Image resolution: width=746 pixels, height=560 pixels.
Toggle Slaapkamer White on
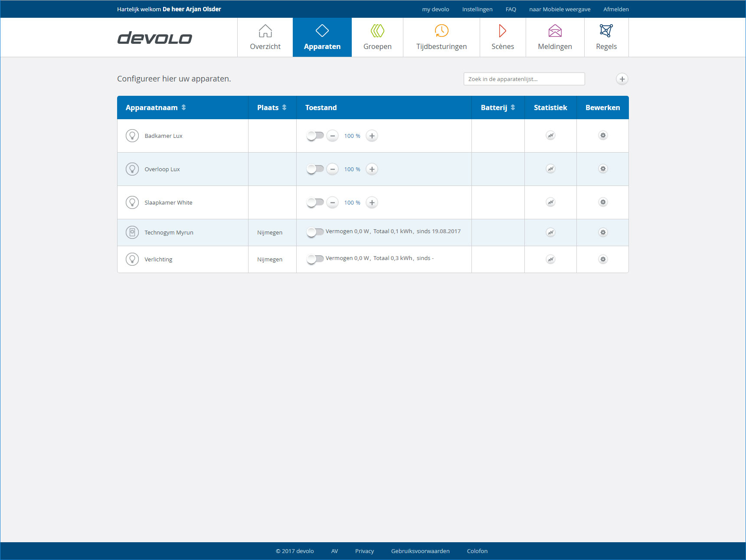315,202
